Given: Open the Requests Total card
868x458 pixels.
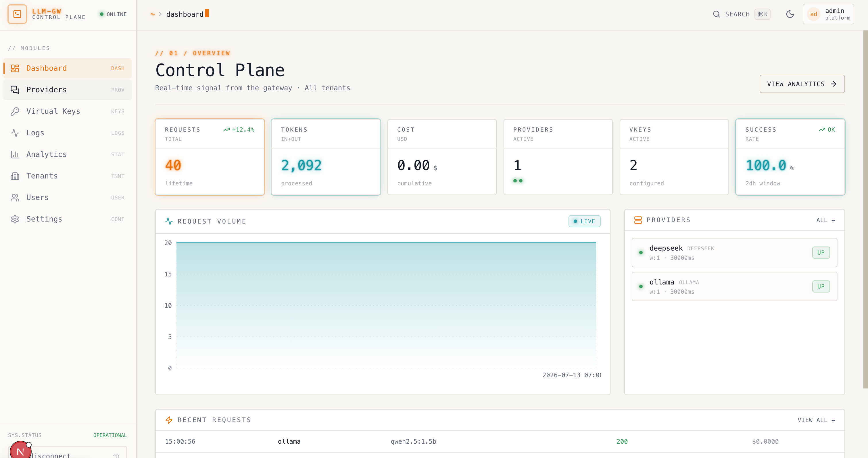Looking at the screenshot, I should click(x=210, y=157).
